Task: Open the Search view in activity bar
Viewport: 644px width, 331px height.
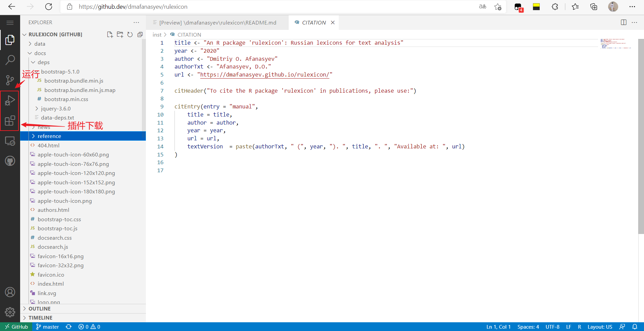Action: point(10,60)
